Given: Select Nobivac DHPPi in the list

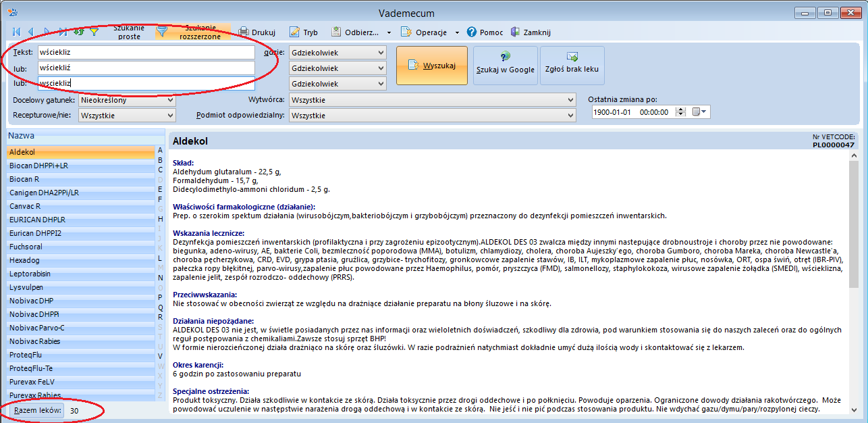Looking at the screenshot, I should [x=81, y=314].
